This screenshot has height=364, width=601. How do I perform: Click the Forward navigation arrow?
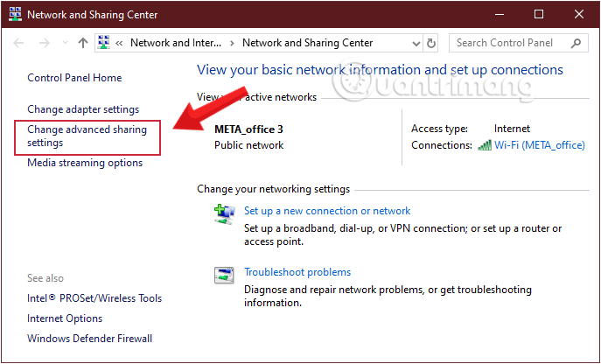click(x=44, y=42)
